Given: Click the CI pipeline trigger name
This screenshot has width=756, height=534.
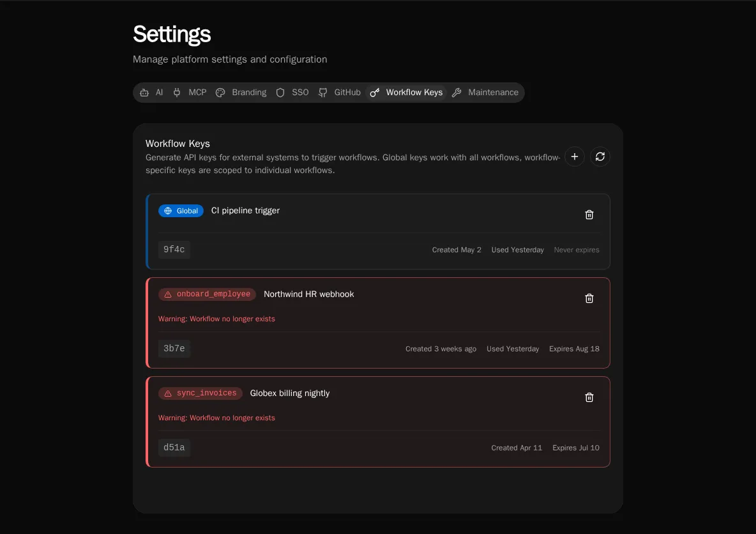Looking at the screenshot, I should click(245, 211).
